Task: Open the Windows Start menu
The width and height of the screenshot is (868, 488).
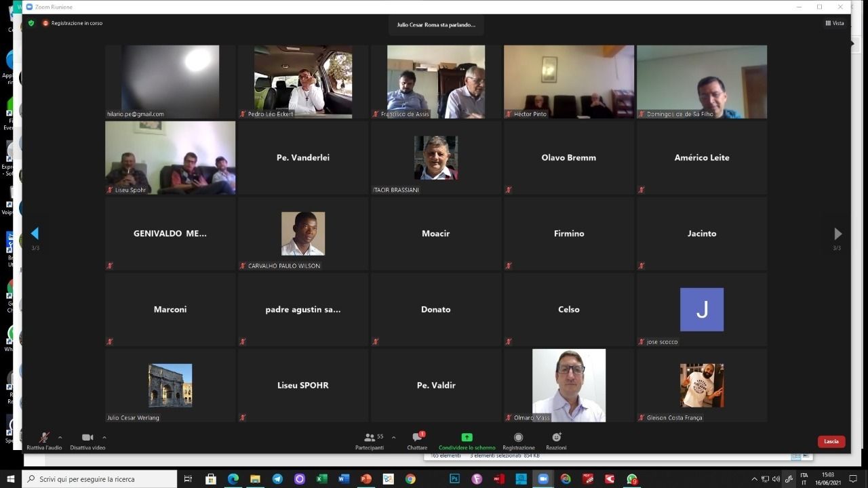Action: click(x=11, y=479)
